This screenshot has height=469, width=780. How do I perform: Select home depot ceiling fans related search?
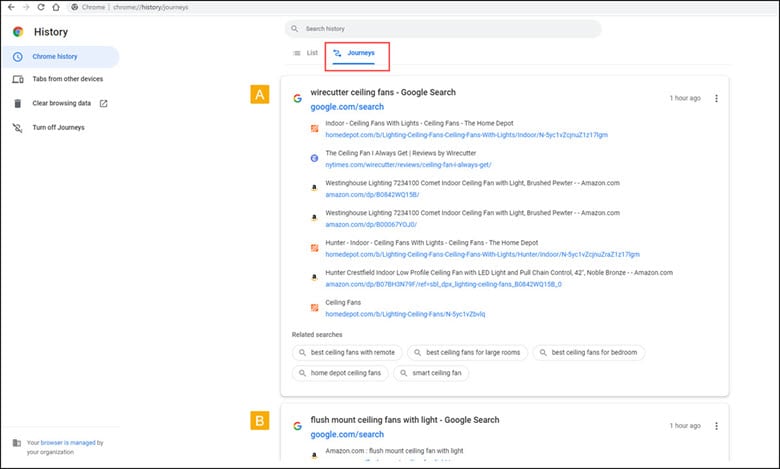coord(340,373)
